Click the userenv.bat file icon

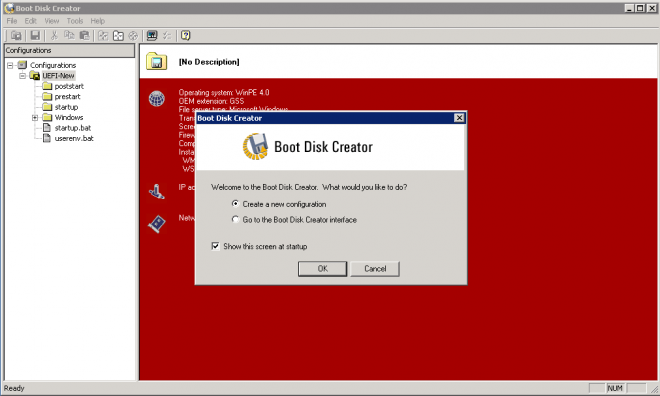[47, 138]
